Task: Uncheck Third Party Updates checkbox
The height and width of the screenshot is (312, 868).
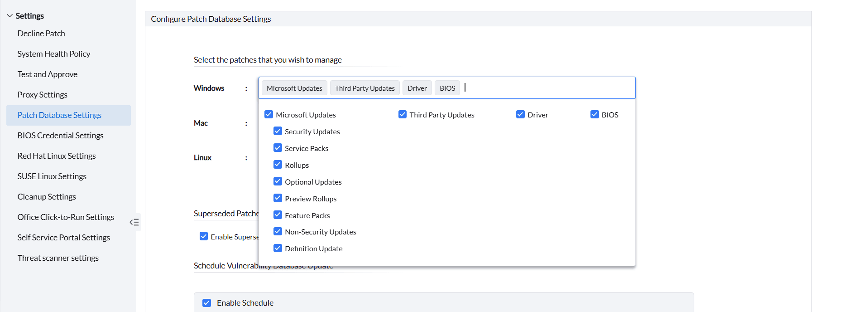Action: pos(402,114)
